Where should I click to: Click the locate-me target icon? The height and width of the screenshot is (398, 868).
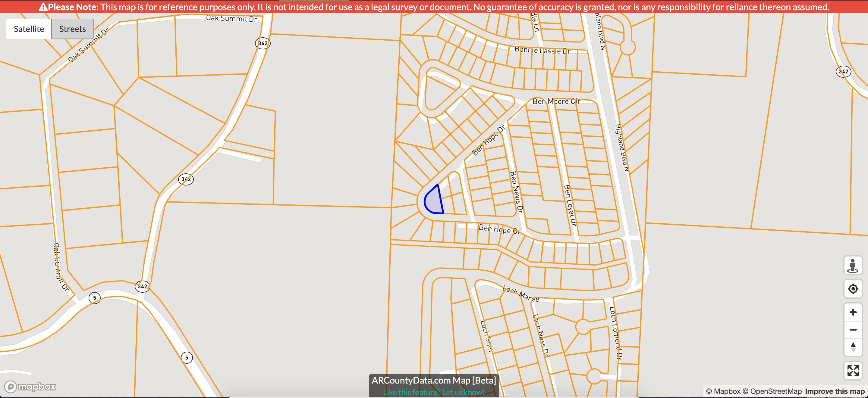pyautogui.click(x=853, y=289)
